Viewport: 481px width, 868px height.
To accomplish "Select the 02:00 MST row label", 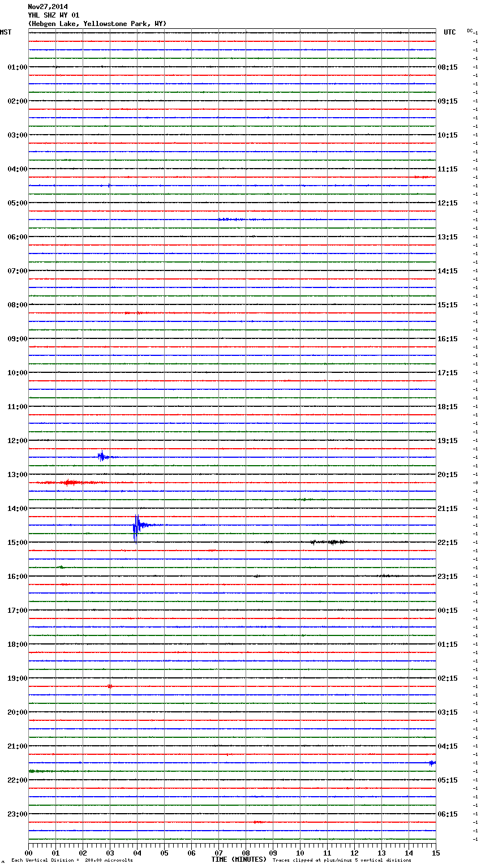I will [x=18, y=101].
